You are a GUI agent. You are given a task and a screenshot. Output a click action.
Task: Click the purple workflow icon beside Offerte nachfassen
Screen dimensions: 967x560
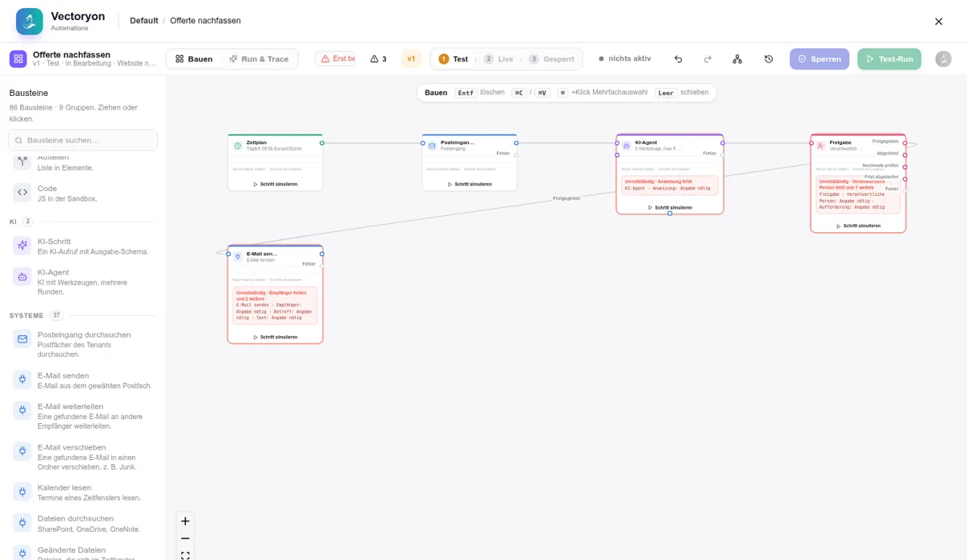[x=18, y=59]
